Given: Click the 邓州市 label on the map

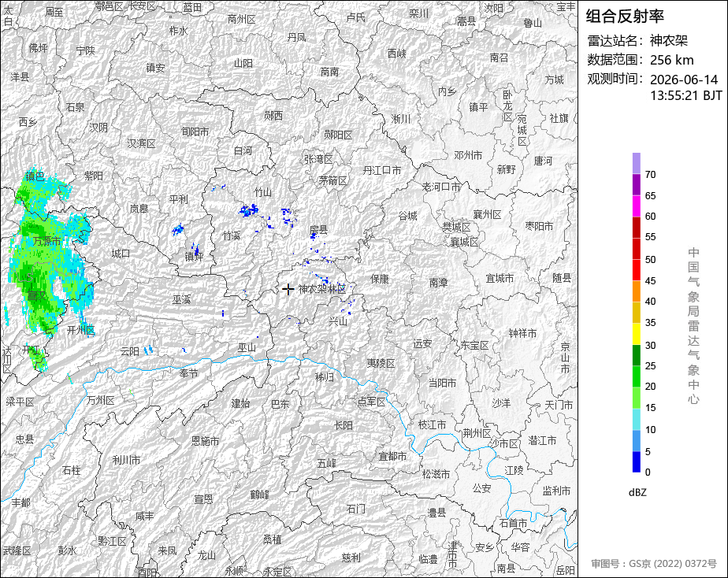Looking at the screenshot, I should click(x=468, y=155).
